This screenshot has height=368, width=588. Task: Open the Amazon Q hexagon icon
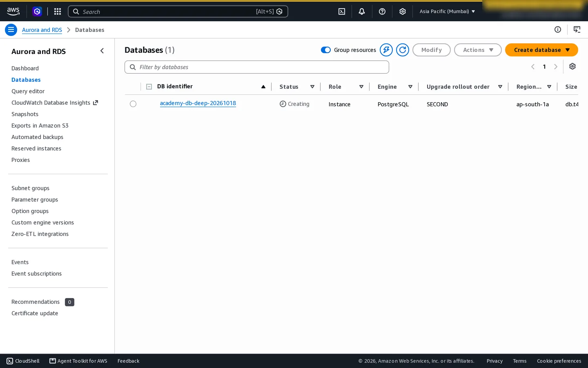click(x=37, y=11)
